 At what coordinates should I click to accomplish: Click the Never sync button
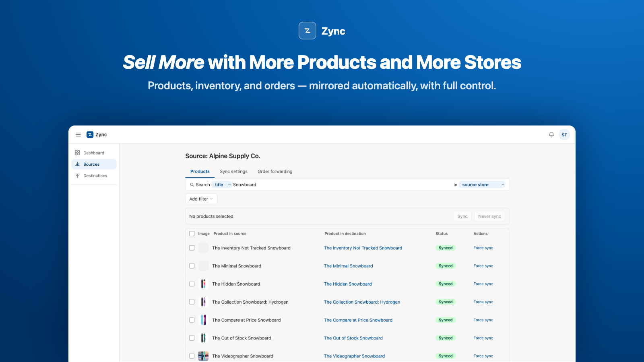[489, 216]
